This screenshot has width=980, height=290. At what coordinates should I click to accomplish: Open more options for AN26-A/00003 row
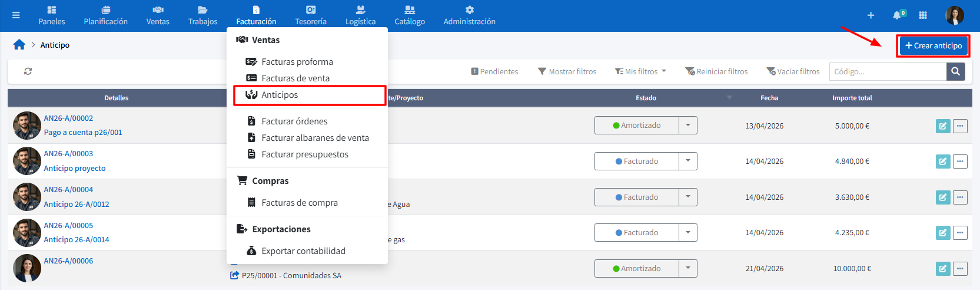[x=960, y=161]
